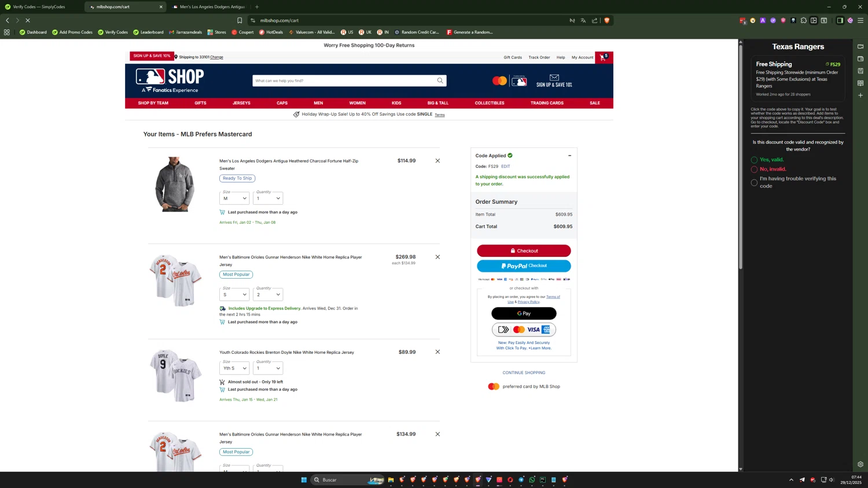This screenshot has height=488, width=868.
Task: Bookmark this page icon
Action: 240,20
